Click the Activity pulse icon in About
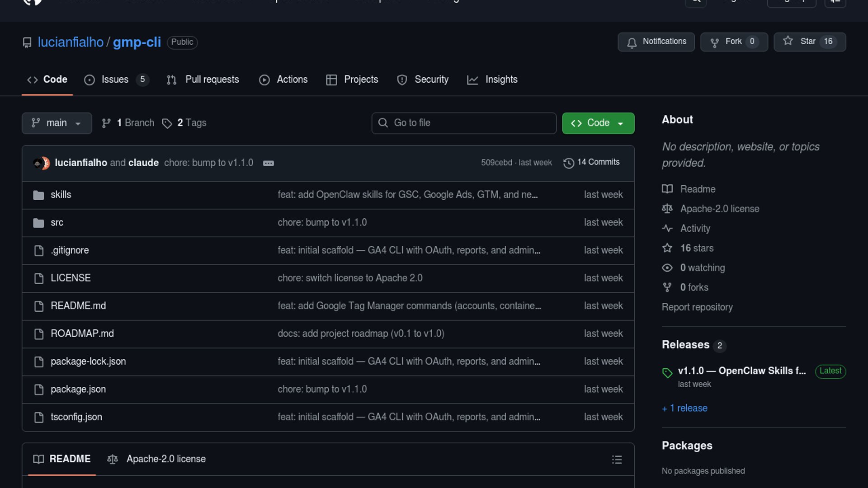 pyautogui.click(x=667, y=229)
